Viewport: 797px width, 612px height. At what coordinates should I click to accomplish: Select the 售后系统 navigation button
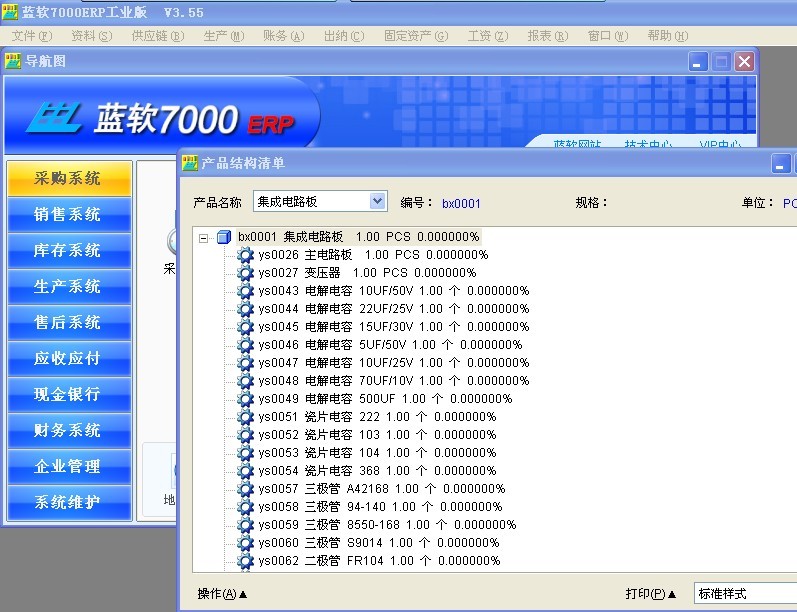[70, 322]
